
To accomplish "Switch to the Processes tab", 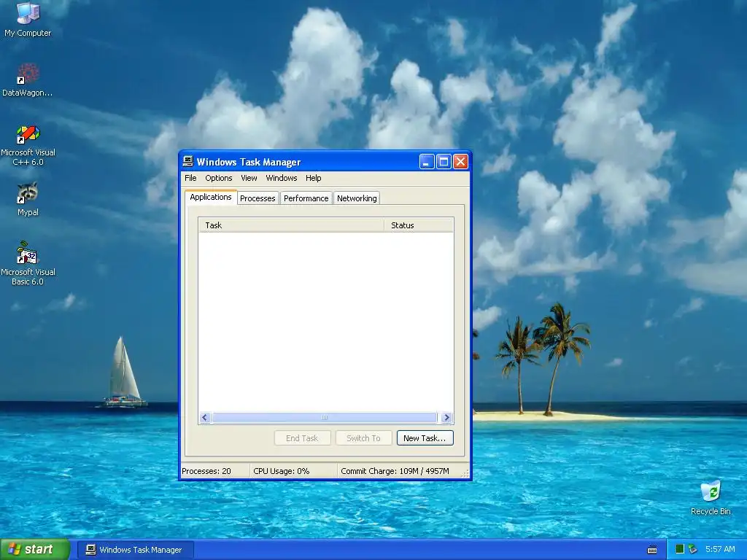I will tap(258, 198).
